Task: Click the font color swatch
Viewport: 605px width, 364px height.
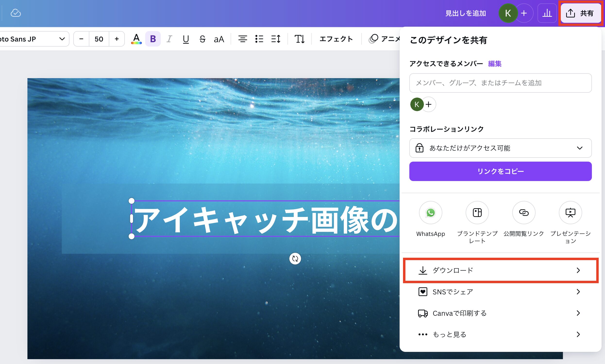Action: click(136, 39)
